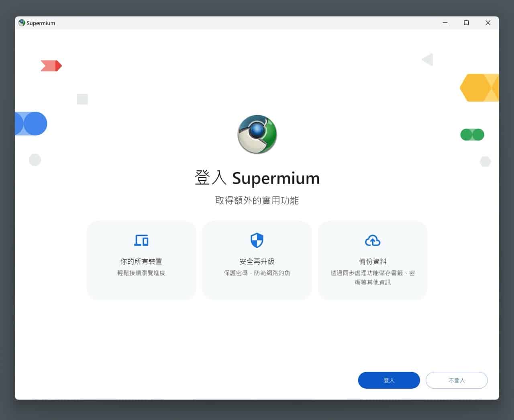
Task: Click the 保護密碼、防範網路釣魚 description text
Action: point(257,273)
